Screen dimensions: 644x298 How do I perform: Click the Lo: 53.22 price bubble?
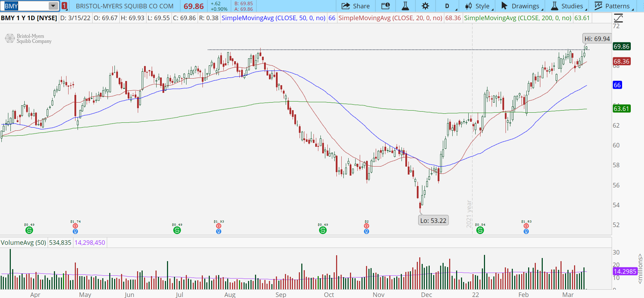tap(433, 220)
